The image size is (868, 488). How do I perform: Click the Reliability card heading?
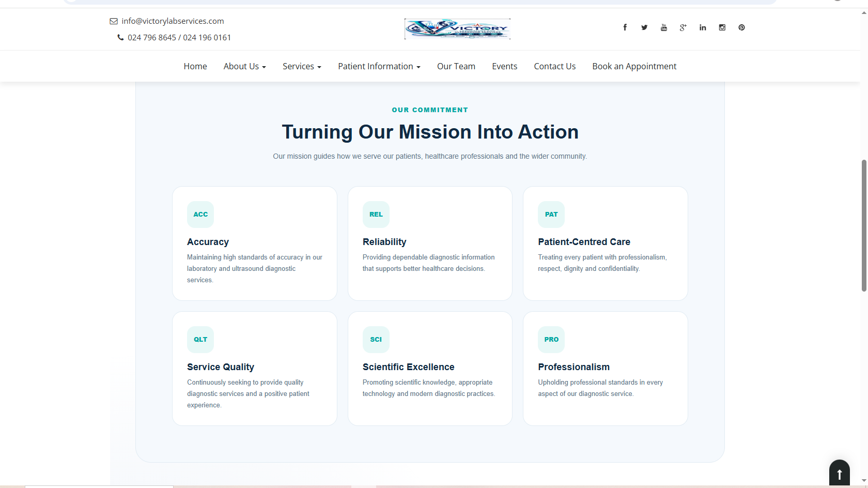[384, 242]
